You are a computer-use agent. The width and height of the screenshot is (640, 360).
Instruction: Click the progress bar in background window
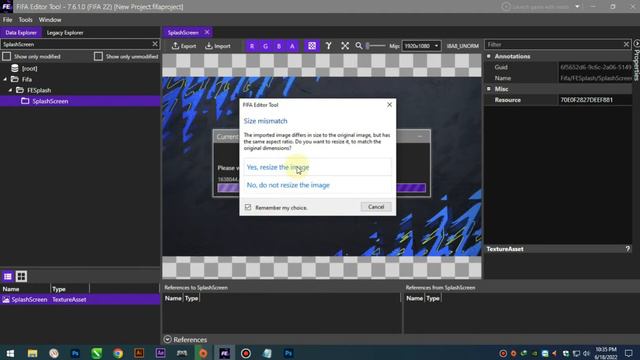click(322, 188)
